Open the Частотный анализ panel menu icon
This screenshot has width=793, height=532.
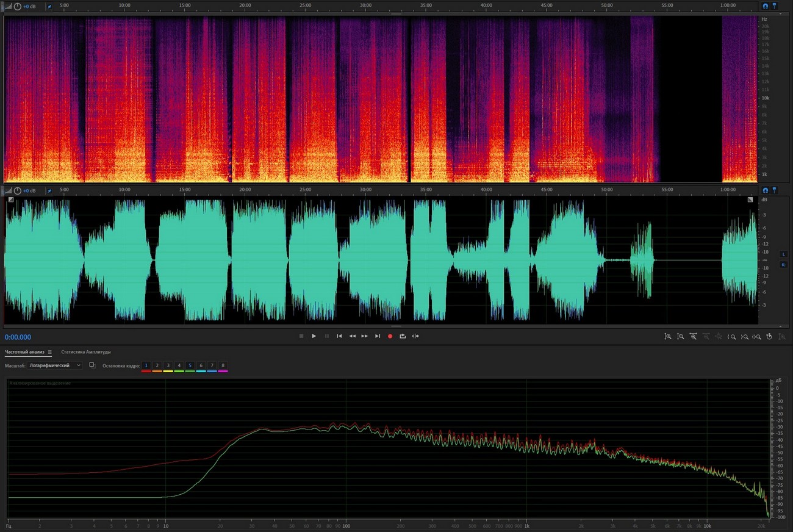[x=50, y=352]
